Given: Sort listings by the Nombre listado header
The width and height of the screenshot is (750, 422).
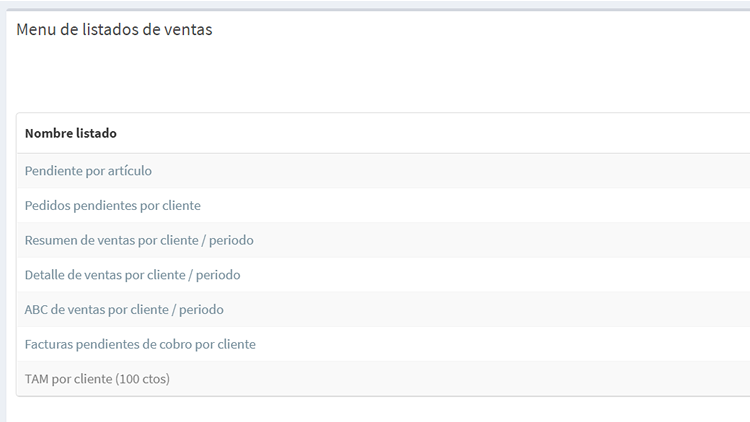Looking at the screenshot, I should [70, 133].
